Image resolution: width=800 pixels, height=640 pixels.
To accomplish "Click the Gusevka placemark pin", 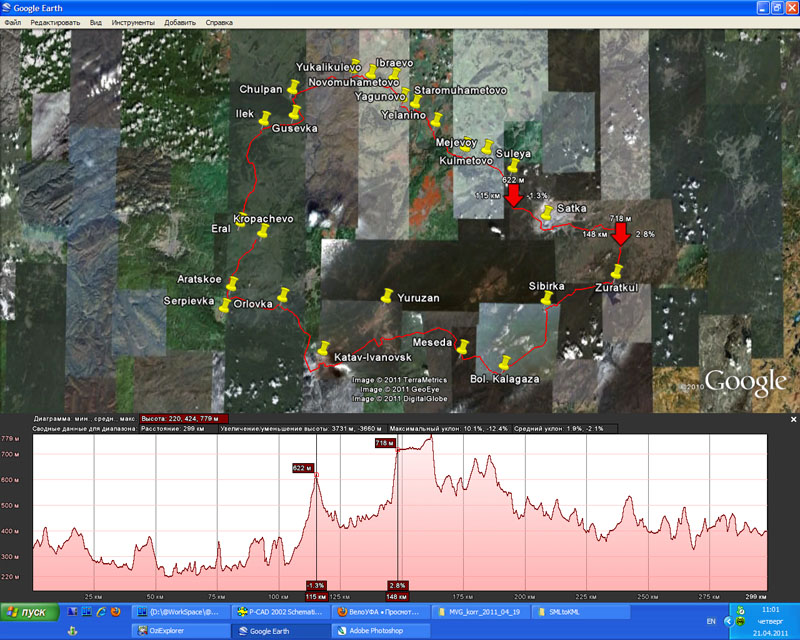I will [x=294, y=112].
